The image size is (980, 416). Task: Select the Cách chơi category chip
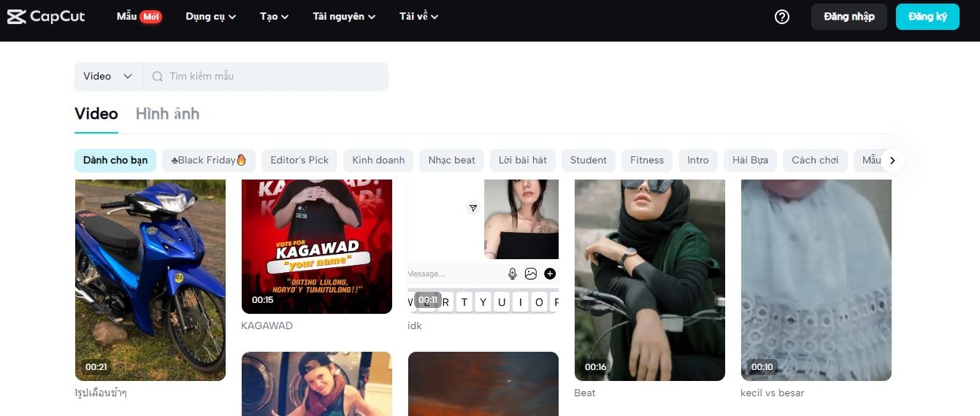point(815,161)
